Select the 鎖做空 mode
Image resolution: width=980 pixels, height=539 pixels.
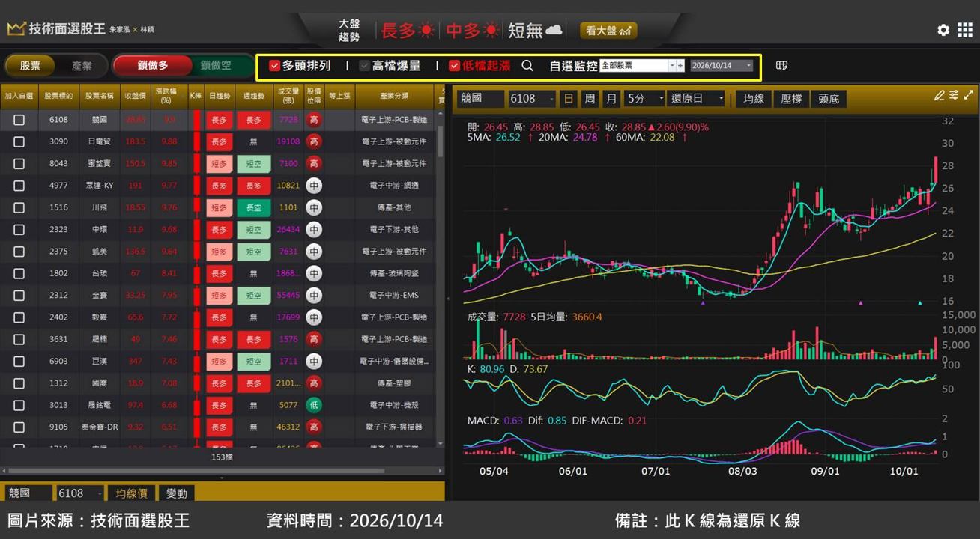[216, 66]
